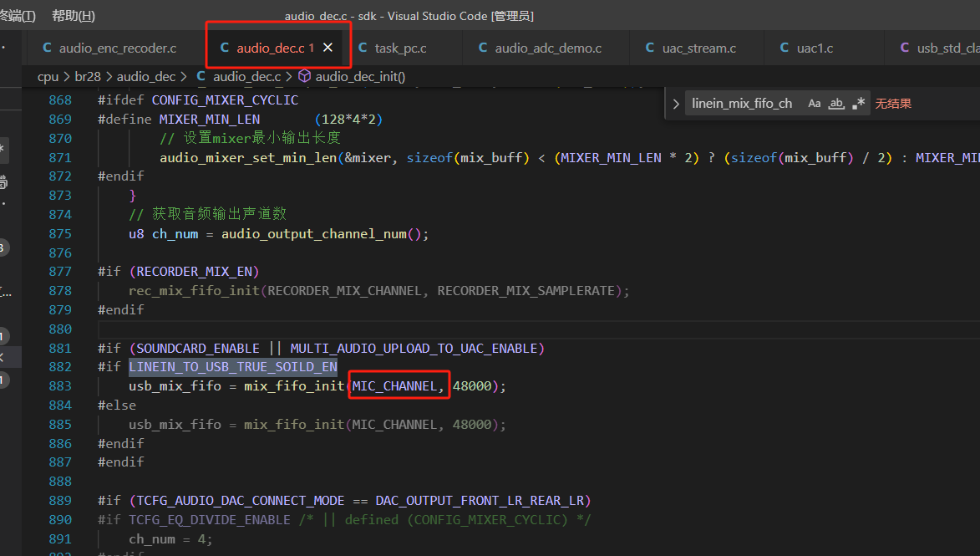
Task: Click line number 880 in the gutter
Action: click(60, 329)
